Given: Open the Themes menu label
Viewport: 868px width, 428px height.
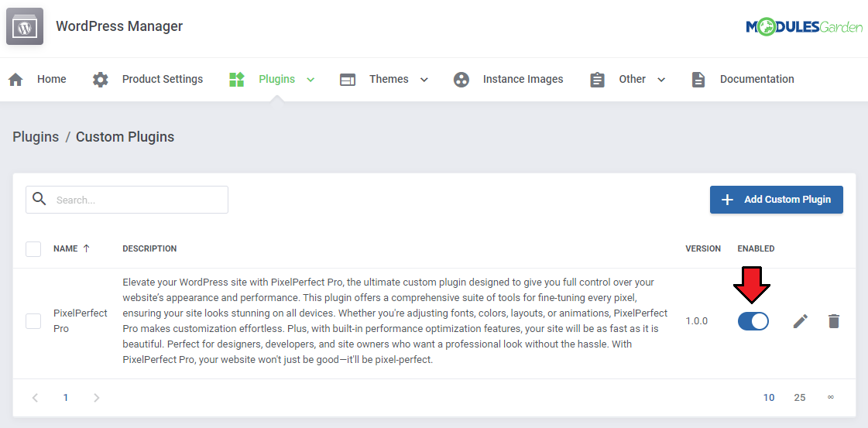Looking at the screenshot, I should point(389,79).
